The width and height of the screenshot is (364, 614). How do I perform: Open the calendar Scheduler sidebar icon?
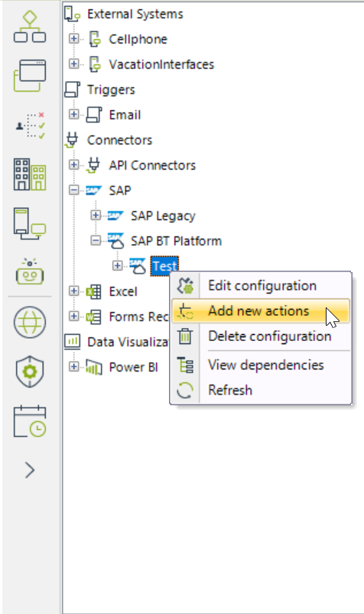30,421
